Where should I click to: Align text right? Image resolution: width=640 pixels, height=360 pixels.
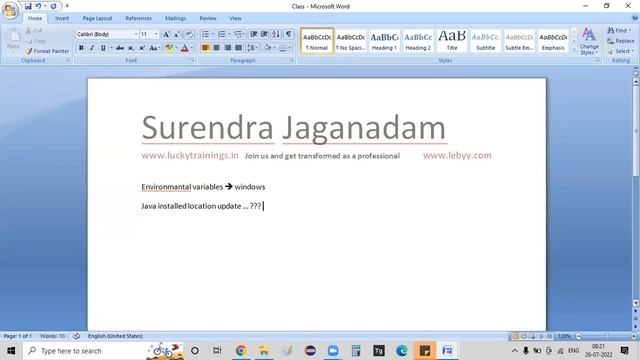coord(227,48)
